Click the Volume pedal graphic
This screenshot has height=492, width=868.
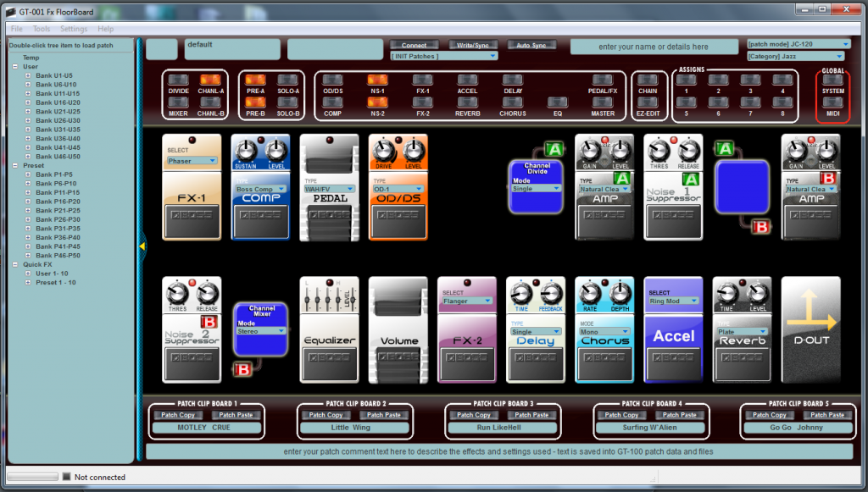[398, 330]
